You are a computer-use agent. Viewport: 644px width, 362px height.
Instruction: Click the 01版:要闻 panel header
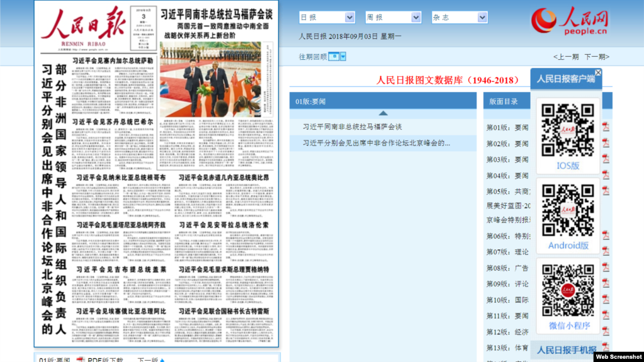(383, 101)
